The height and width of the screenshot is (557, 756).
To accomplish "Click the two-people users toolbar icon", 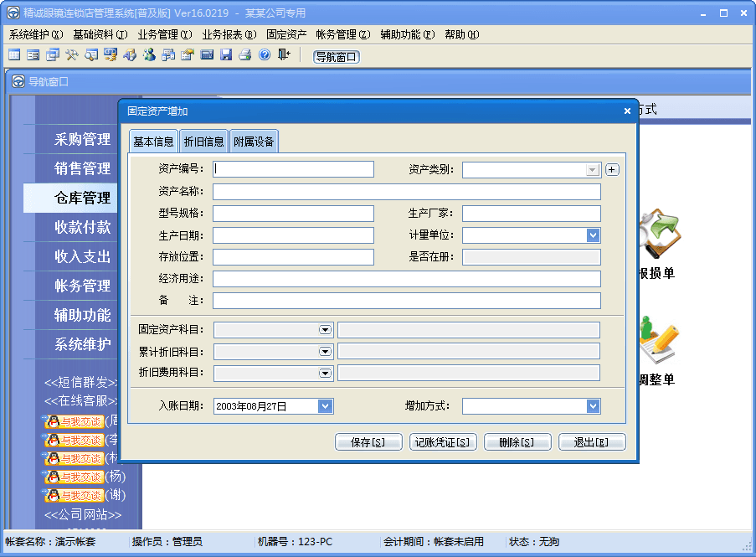I will [149, 55].
